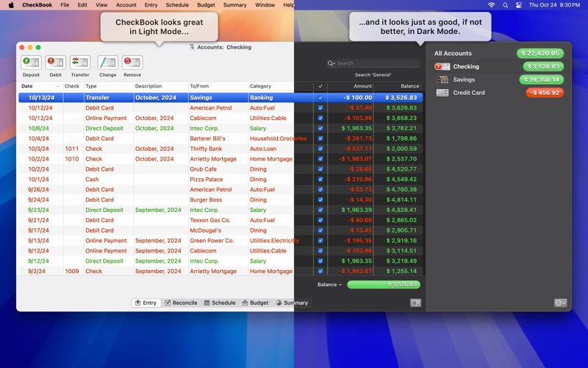Click 'Texxon Gas Co.' payee cell
Image resolution: width=588 pixels, height=368 pixels.
(x=210, y=220)
